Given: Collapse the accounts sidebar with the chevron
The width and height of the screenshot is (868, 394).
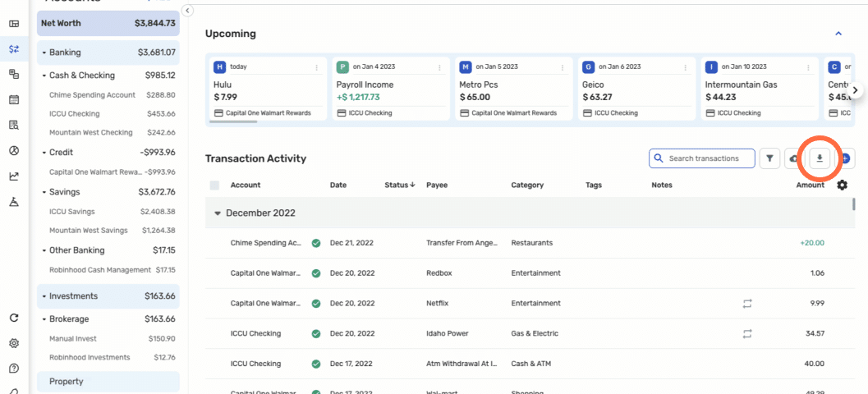Looking at the screenshot, I should [187, 11].
